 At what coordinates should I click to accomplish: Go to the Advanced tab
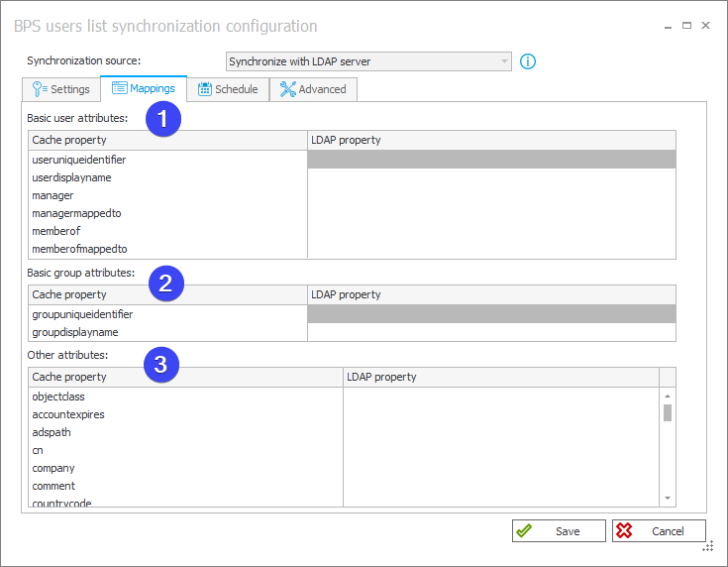pyautogui.click(x=313, y=89)
